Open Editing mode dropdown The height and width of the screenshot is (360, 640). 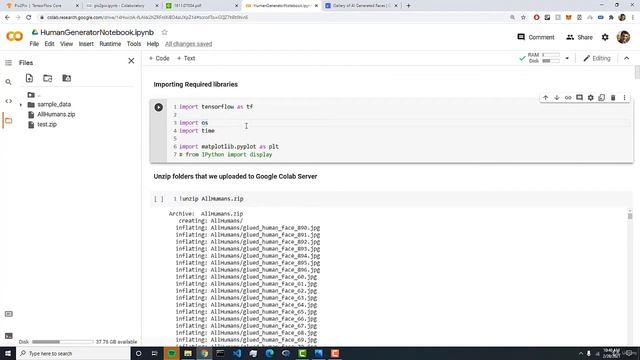(x=597, y=58)
